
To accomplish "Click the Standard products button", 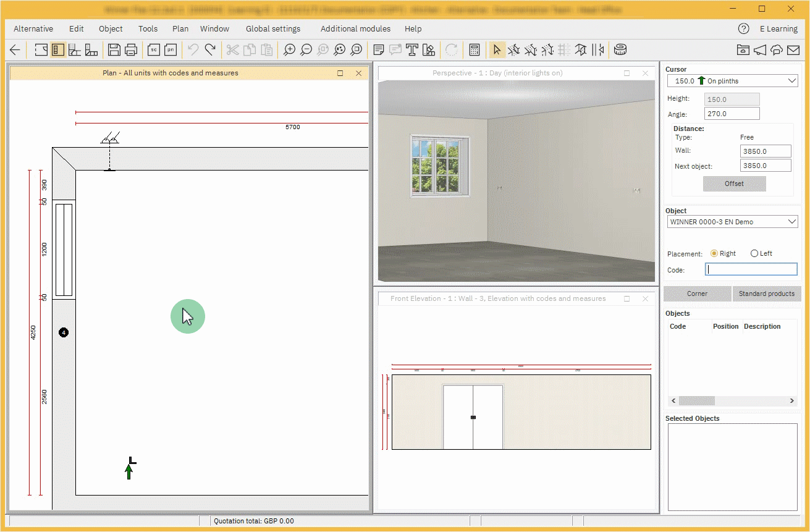I will pos(766,293).
